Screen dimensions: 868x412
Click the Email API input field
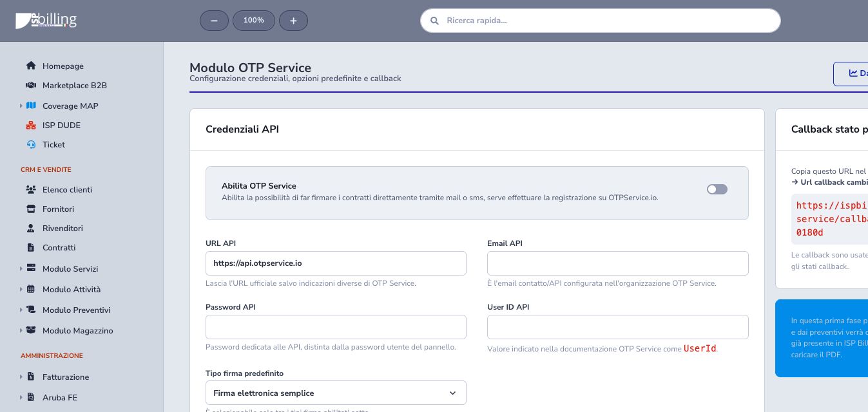tap(618, 263)
